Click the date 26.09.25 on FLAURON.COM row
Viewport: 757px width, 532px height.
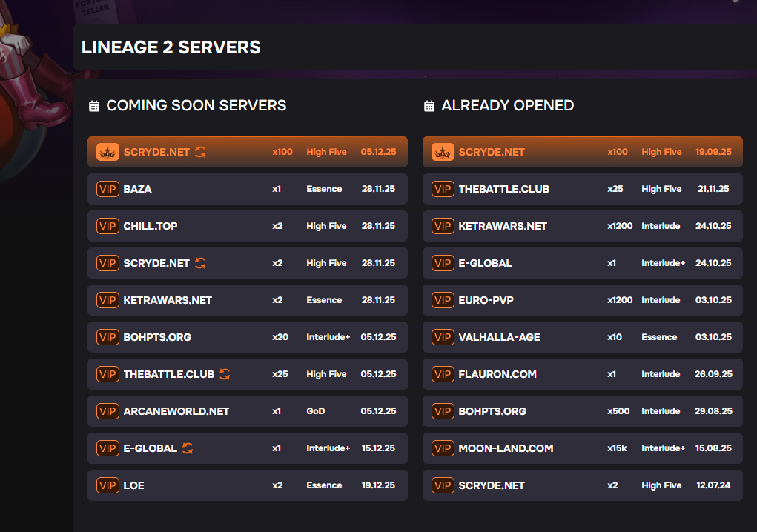click(x=713, y=374)
